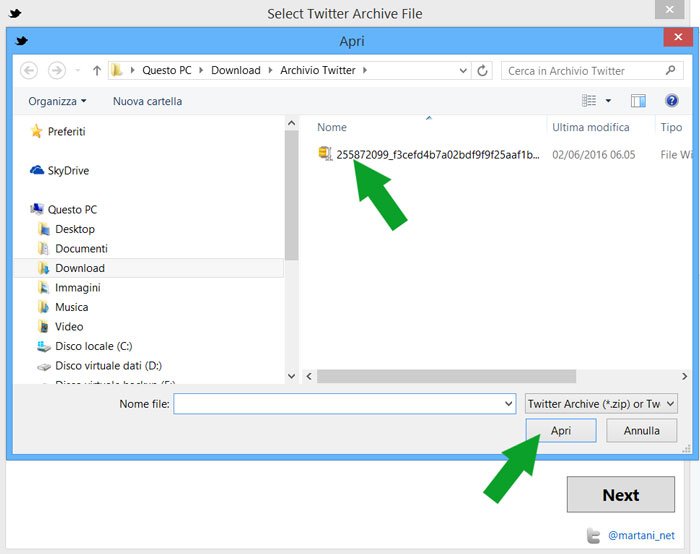The width and height of the screenshot is (700, 554).
Task: Click the Desktop folder icon
Action: click(x=44, y=229)
